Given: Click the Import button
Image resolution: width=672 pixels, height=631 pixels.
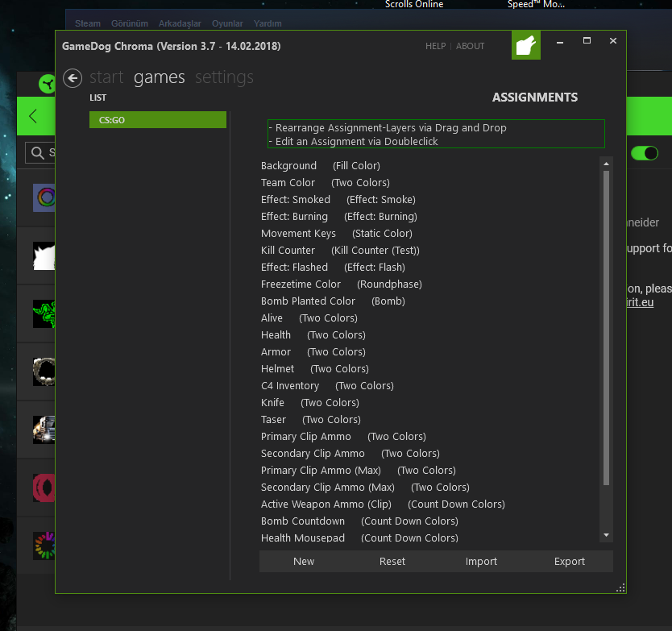Looking at the screenshot, I should pos(481,561).
